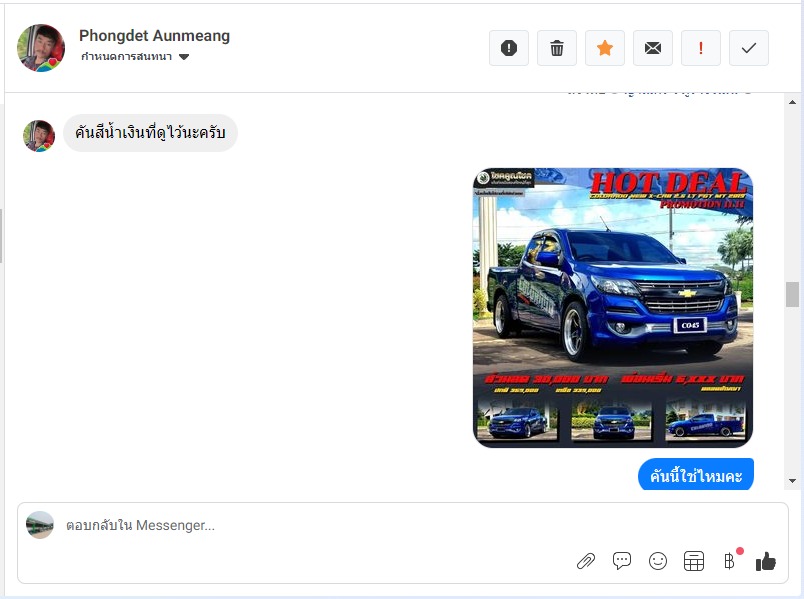Click scrollbar up arrow
Screen dimensions: 804x599
792,102
